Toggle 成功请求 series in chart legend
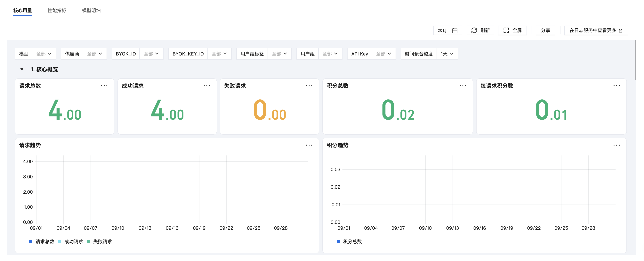The width and height of the screenshot is (644, 261). tap(70, 241)
